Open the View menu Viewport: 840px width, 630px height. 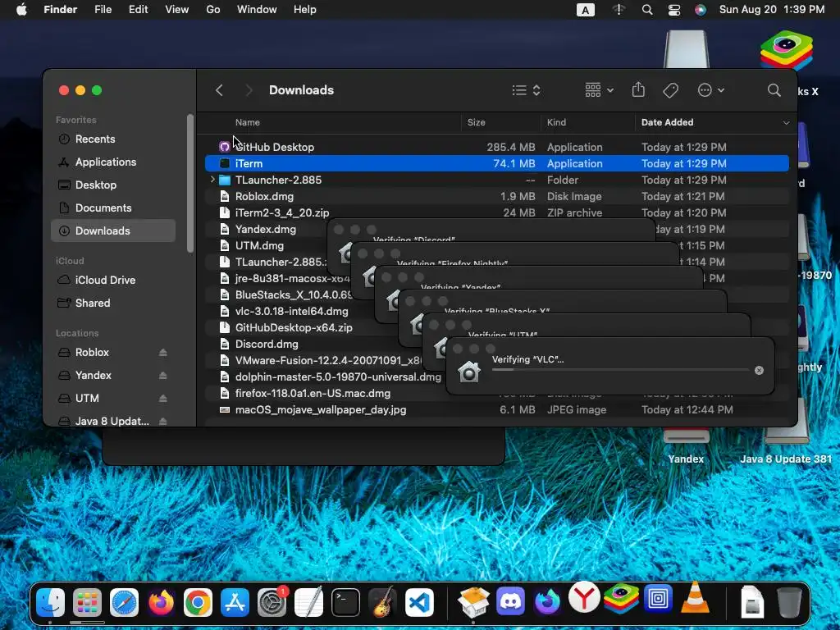177,10
